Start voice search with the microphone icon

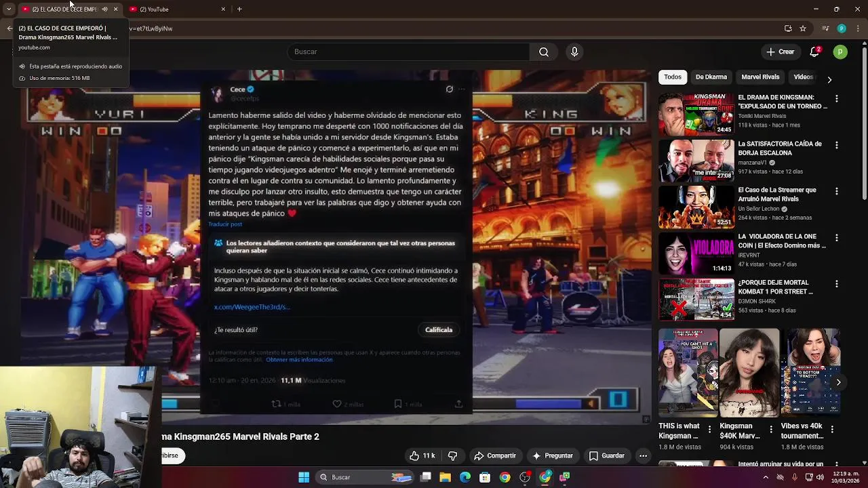[x=574, y=52]
